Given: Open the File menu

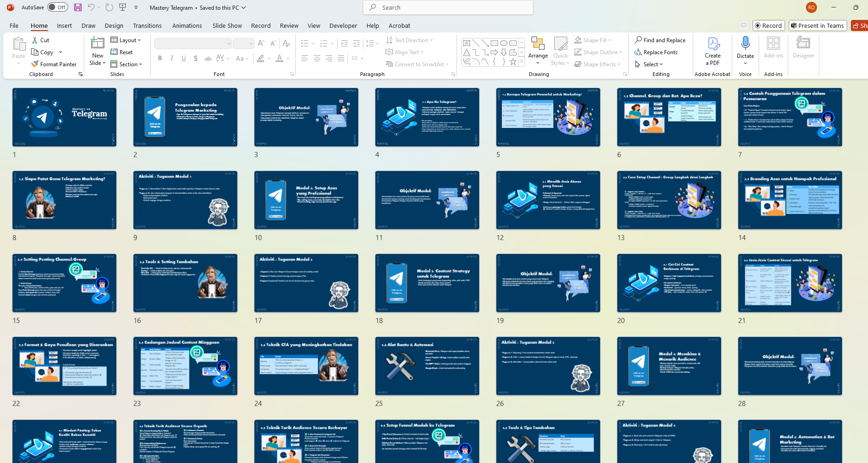Looking at the screenshot, I should tap(14, 25).
